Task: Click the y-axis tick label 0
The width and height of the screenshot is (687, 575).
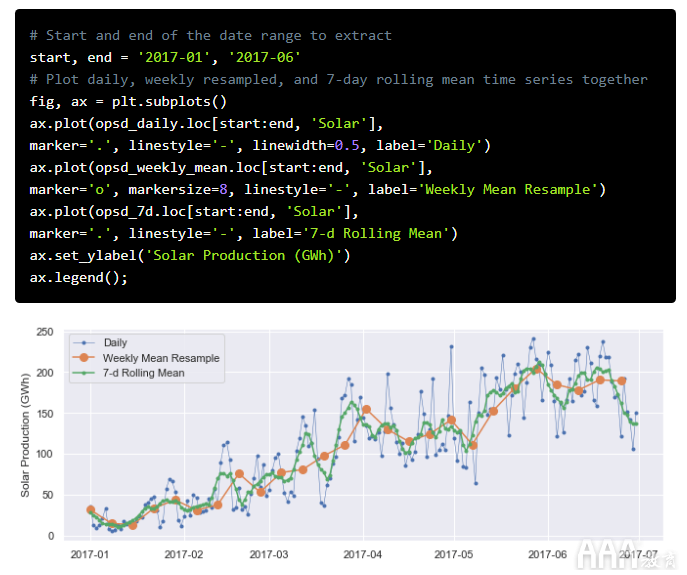Action: [51, 536]
